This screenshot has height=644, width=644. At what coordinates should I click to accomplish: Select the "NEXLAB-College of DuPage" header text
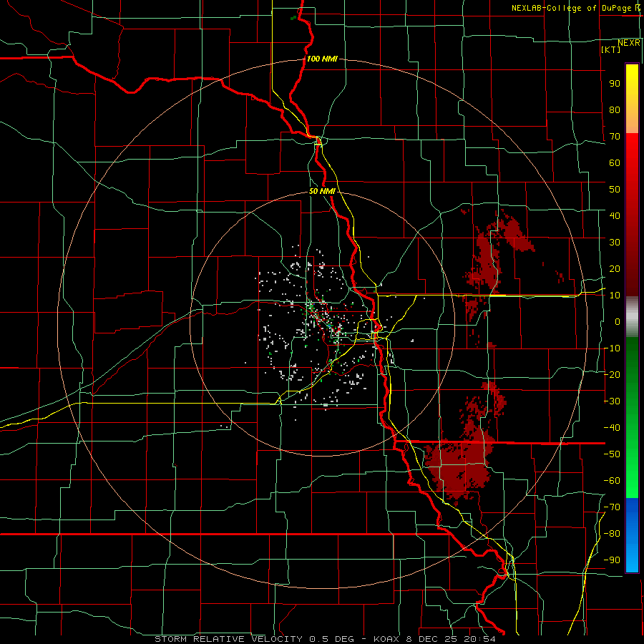coord(572,8)
